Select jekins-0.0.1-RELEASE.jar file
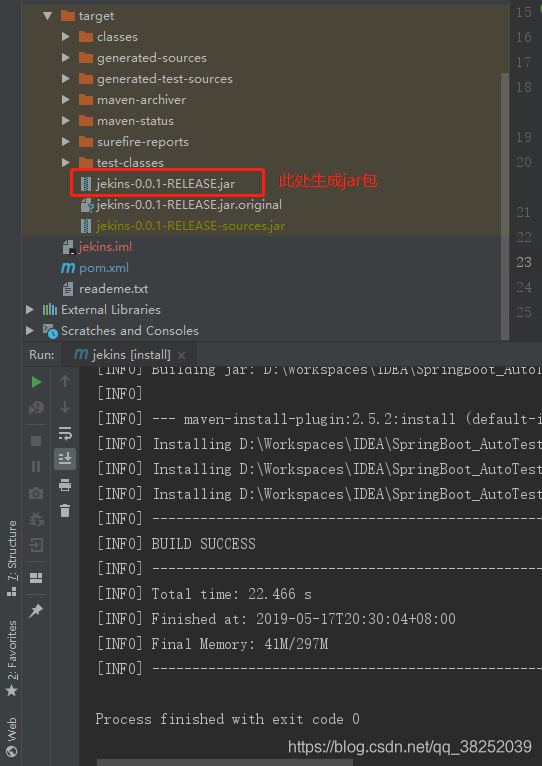542x766 pixels. 166,184
